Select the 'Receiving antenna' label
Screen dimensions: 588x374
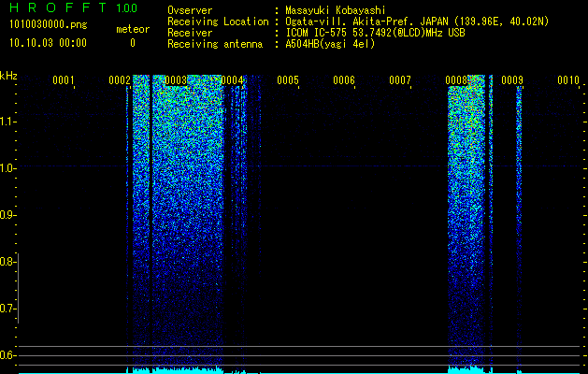point(215,44)
